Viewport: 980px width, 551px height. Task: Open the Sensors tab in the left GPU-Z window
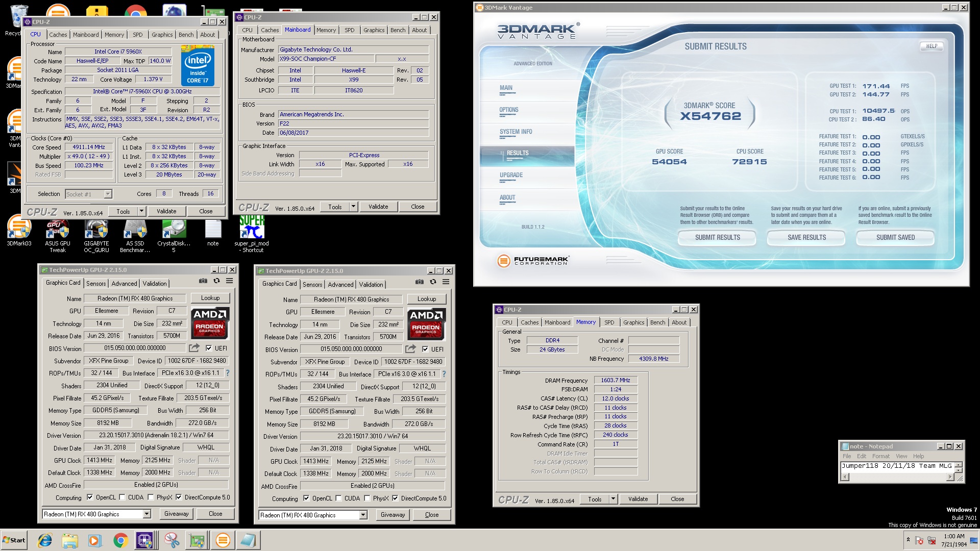click(x=96, y=284)
